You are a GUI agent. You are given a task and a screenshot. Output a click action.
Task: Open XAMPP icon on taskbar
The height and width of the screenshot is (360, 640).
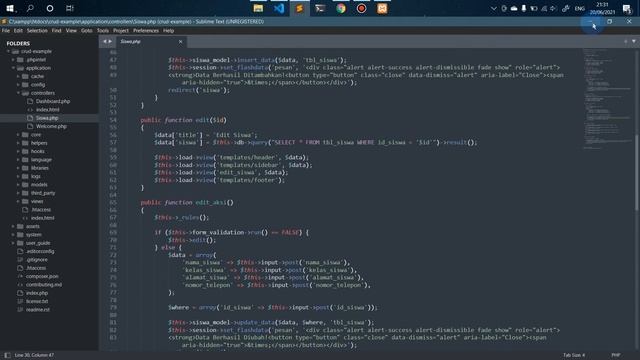pyautogui.click(x=382, y=8)
